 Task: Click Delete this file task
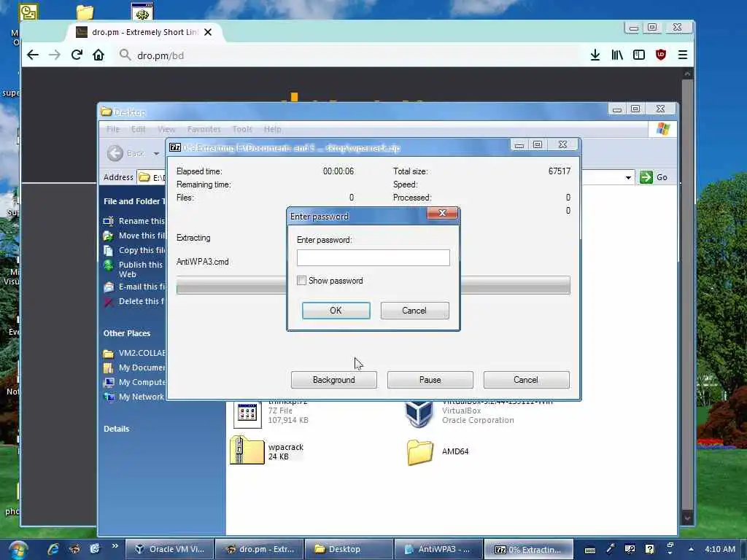tap(134, 301)
